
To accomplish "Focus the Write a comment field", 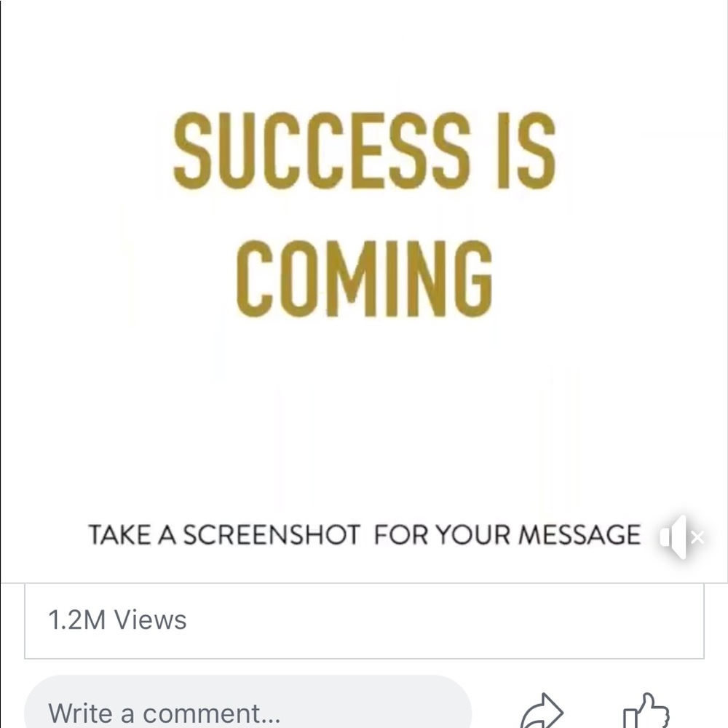I will click(x=248, y=702).
